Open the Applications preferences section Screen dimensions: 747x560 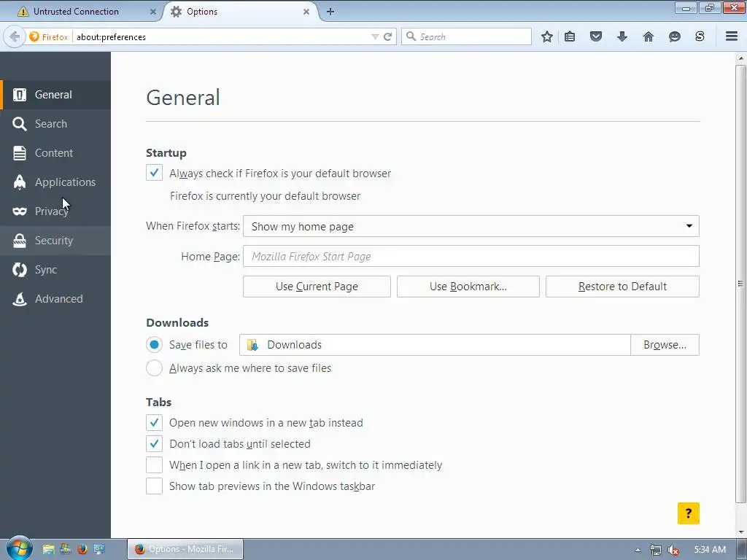pyautogui.click(x=55, y=182)
